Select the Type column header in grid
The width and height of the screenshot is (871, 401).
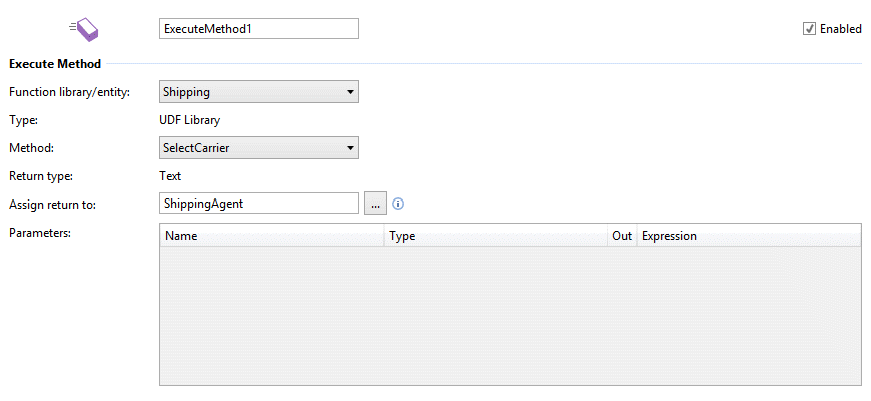click(x=496, y=237)
